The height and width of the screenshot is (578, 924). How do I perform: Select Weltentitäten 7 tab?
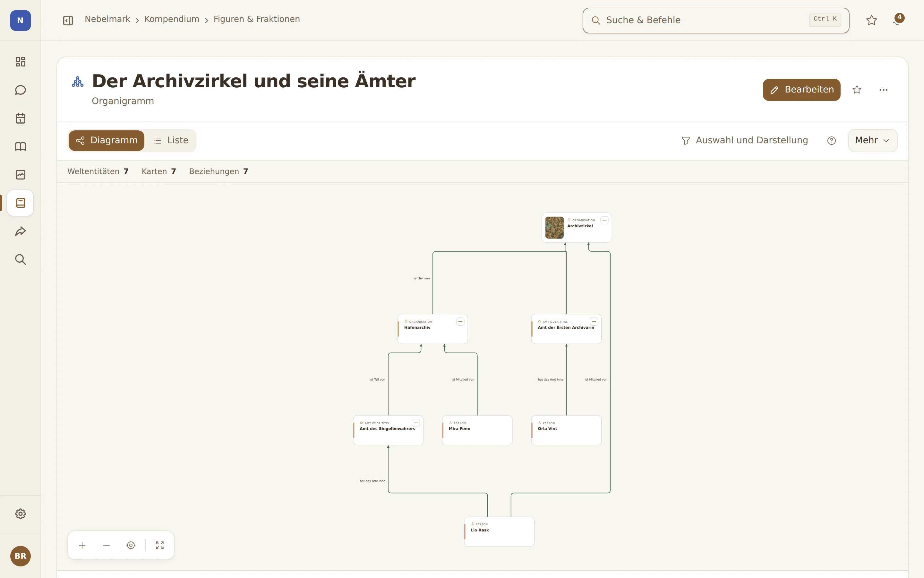click(98, 171)
